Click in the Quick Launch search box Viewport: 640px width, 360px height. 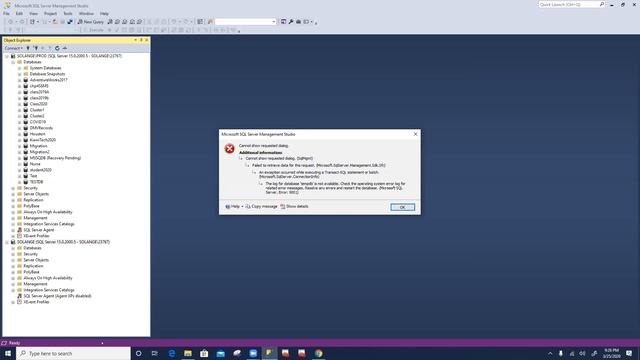[571, 4]
